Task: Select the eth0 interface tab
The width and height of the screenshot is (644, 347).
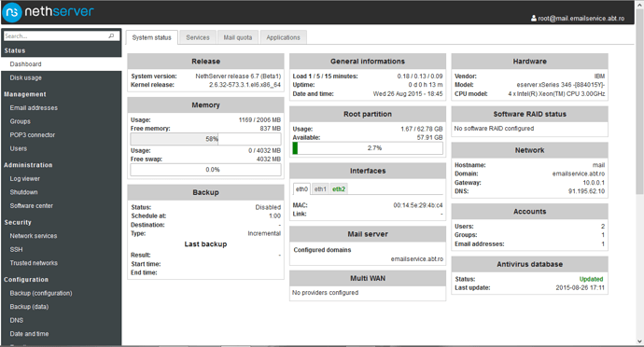Action: pos(301,189)
